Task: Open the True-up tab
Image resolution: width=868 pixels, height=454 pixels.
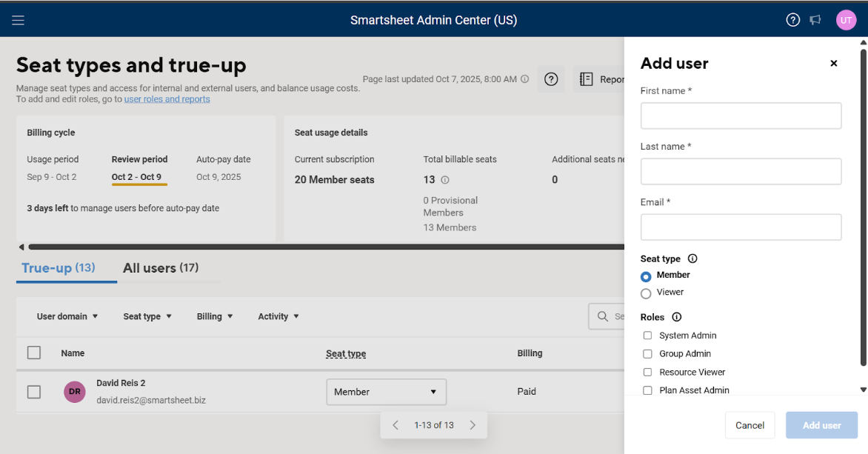Action: tap(59, 268)
